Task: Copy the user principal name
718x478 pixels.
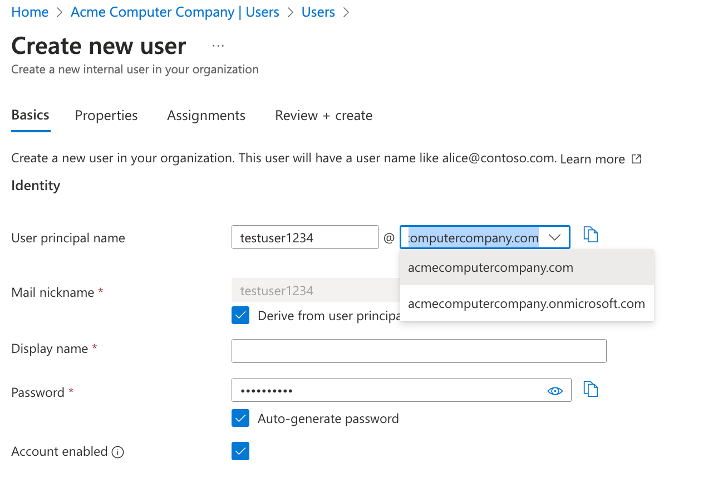Action: pyautogui.click(x=591, y=234)
